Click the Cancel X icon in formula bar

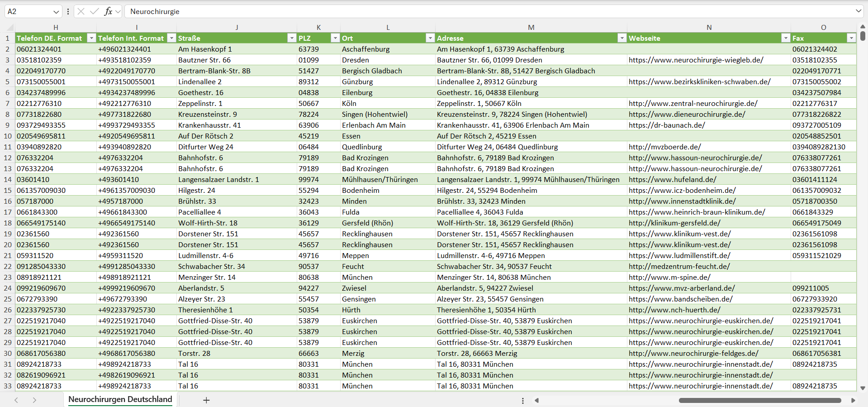81,11
